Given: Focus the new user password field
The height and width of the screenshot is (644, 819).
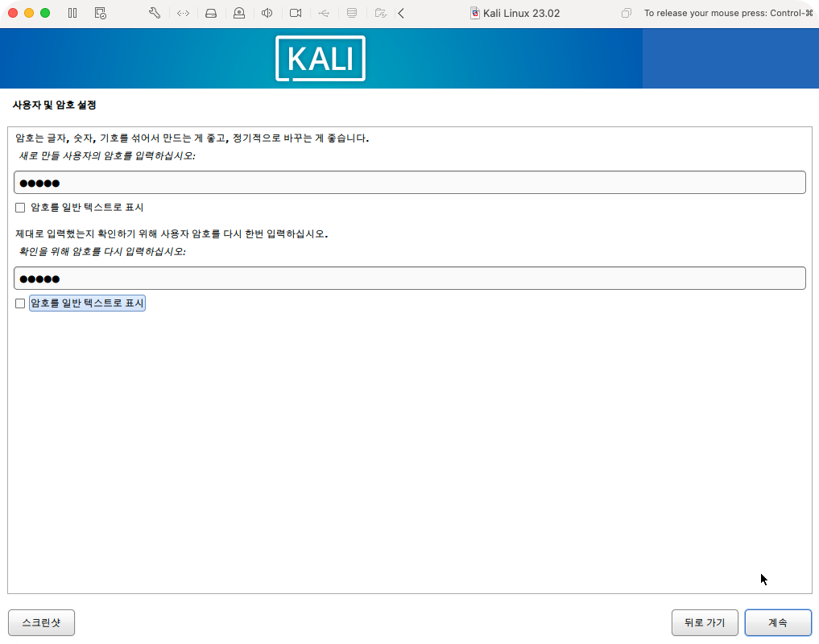Looking at the screenshot, I should point(409,182).
